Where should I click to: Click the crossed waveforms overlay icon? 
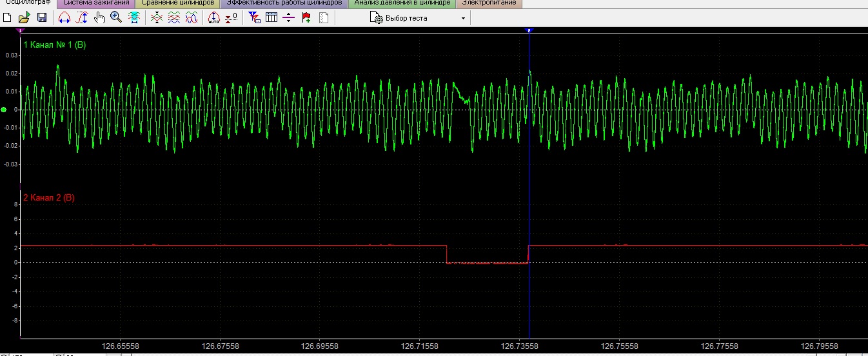click(156, 18)
